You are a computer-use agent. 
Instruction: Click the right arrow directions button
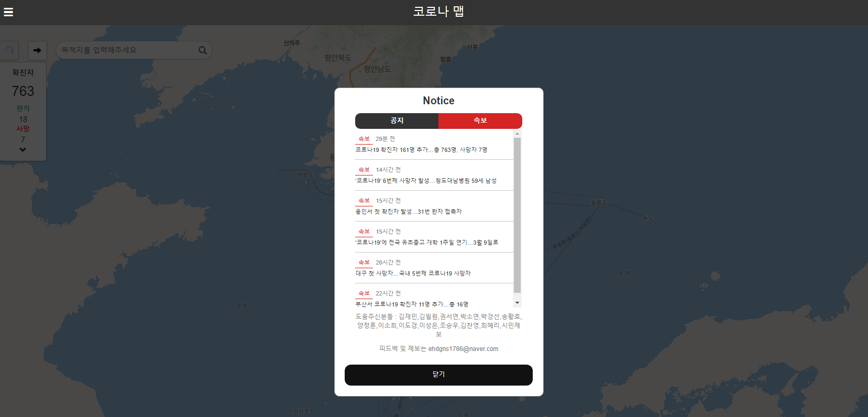37,50
